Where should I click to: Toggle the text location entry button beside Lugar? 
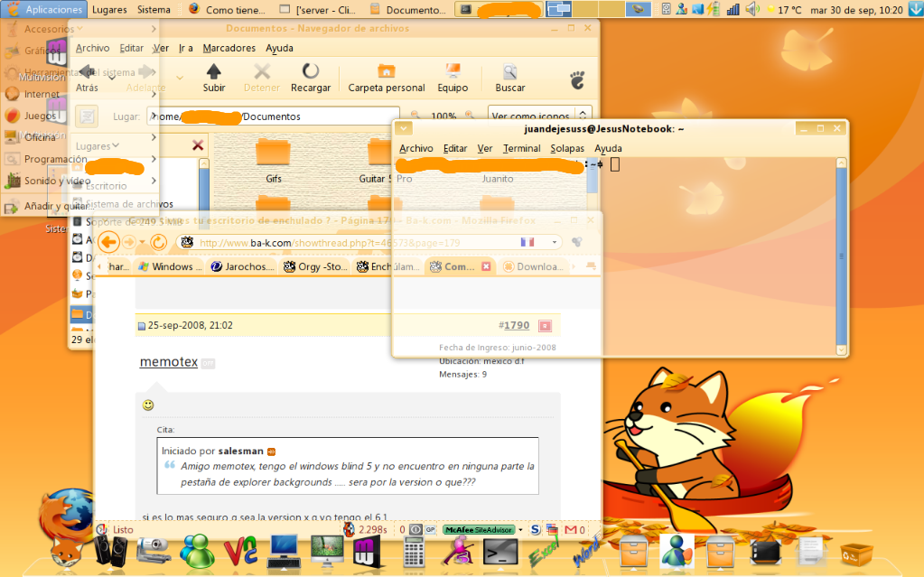point(88,116)
